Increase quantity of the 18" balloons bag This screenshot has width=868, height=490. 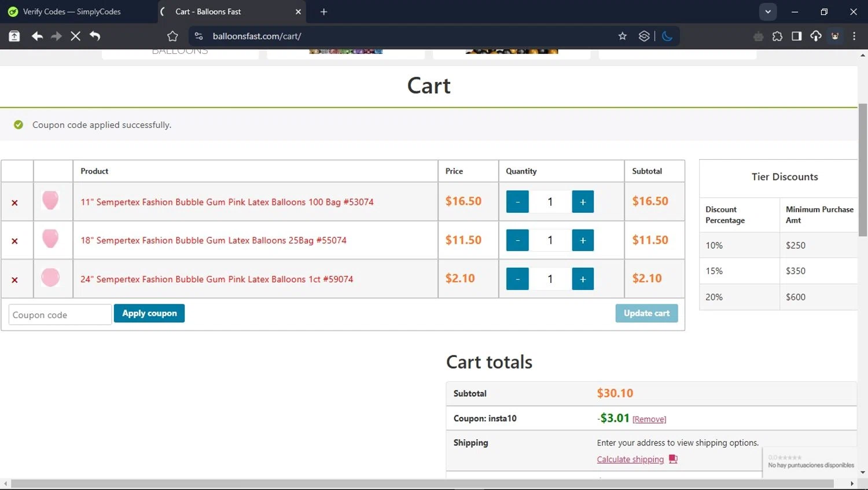click(583, 240)
